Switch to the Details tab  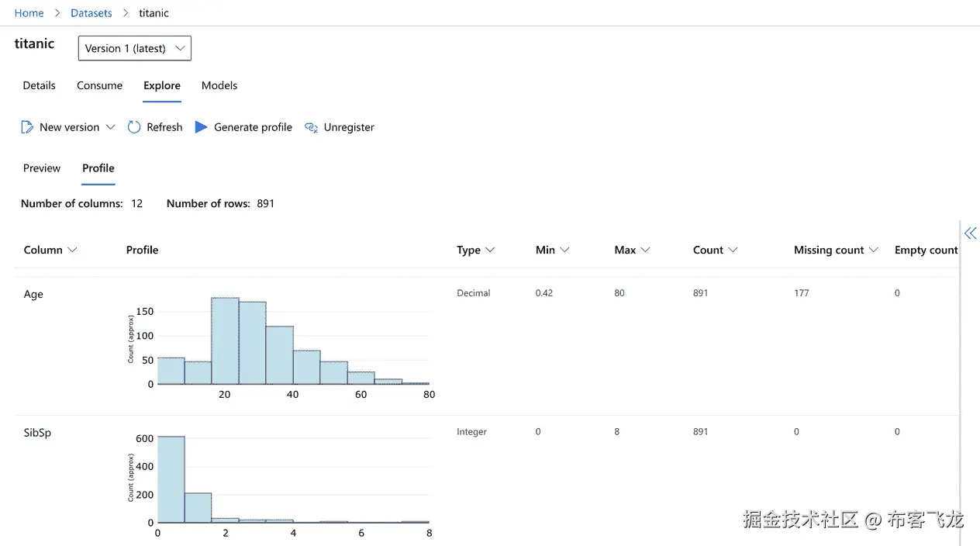point(39,85)
